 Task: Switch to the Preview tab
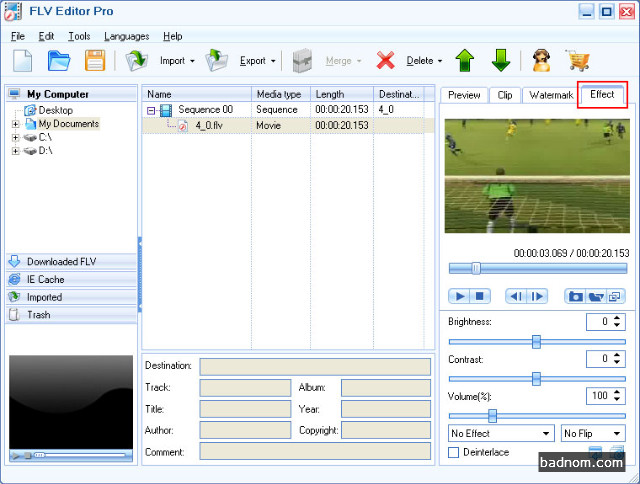pyautogui.click(x=464, y=95)
